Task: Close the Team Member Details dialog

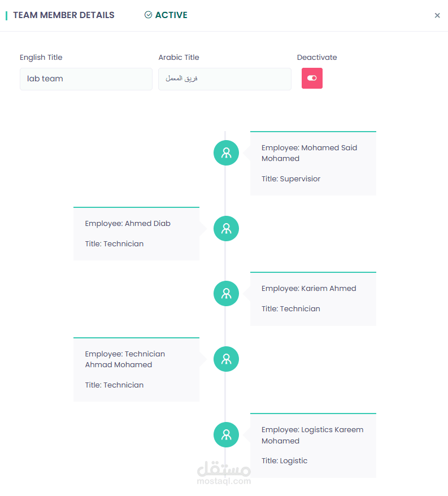Action: point(437,15)
